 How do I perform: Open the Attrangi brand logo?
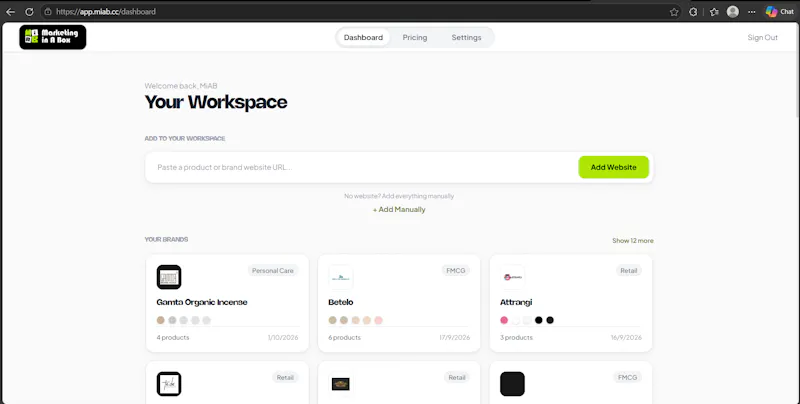[512, 277]
